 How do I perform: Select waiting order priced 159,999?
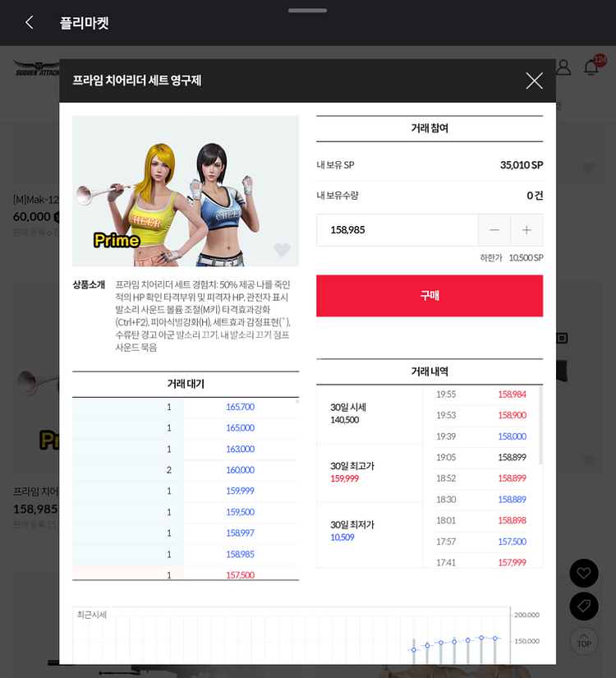click(x=186, y=491)
